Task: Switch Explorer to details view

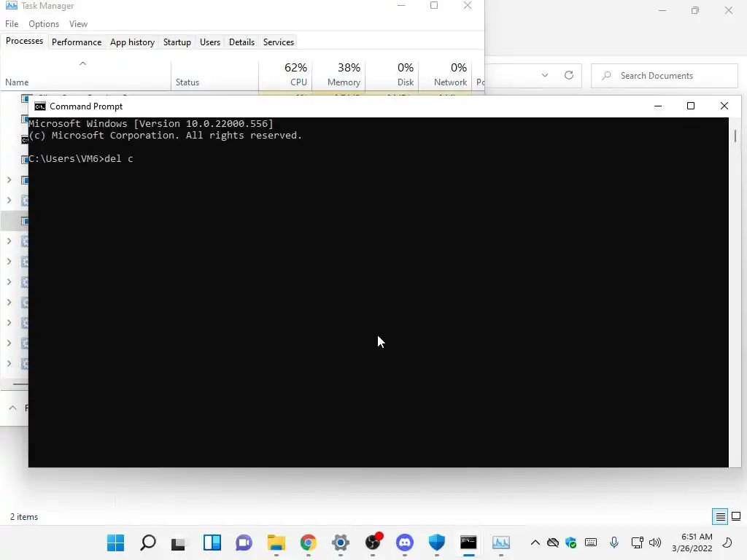Action: click(x=720, y=516)
